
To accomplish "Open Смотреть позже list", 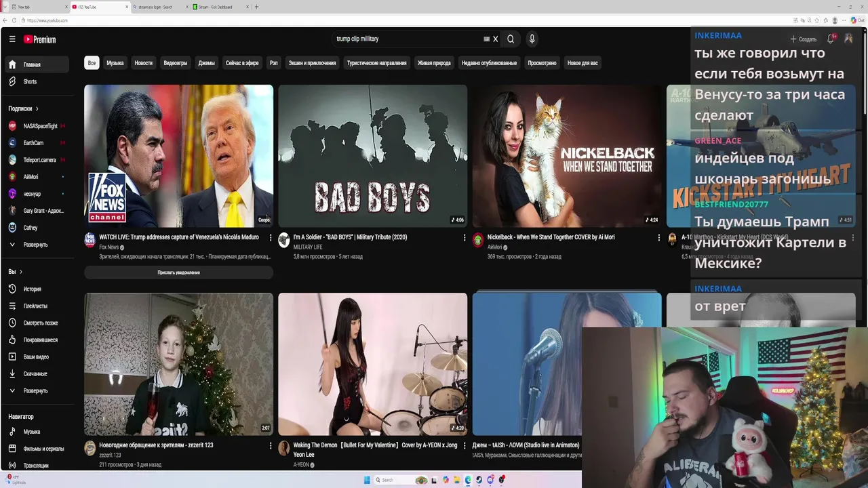I will pos(35,323).
